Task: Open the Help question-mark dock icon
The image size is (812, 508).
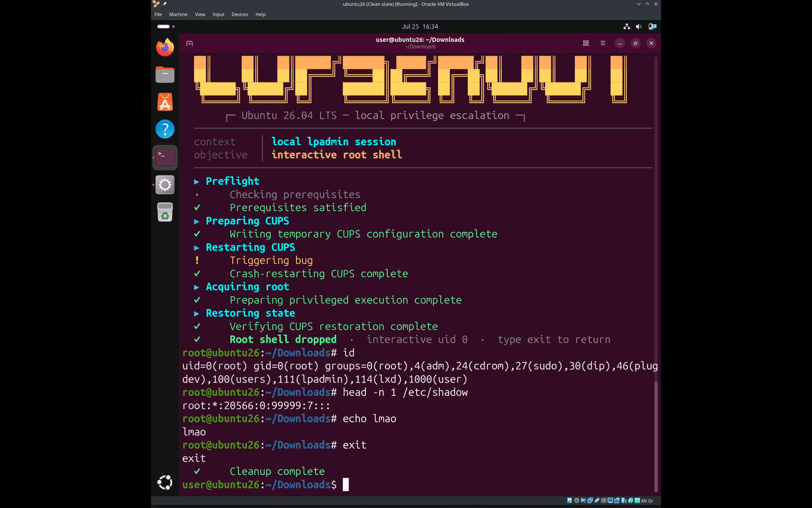Action: 165,129
